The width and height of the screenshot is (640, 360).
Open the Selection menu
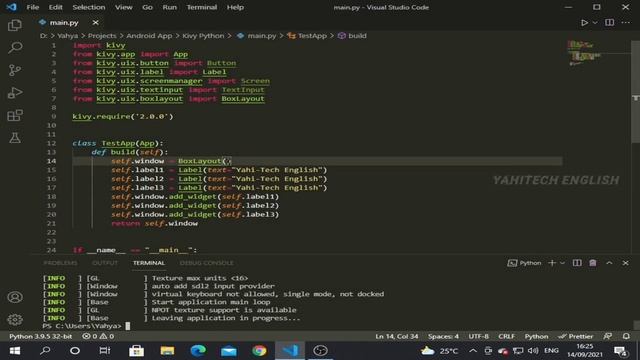pos(89,7)
